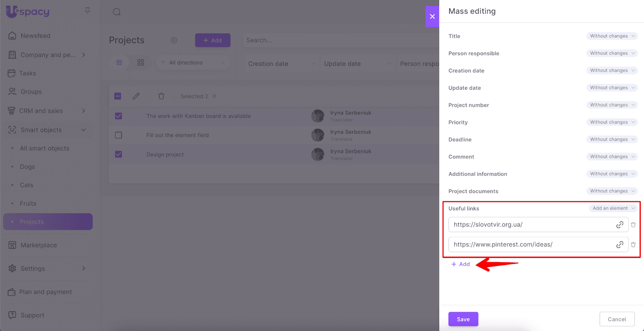
Task: Click the pinterest URL input field
Action: 531,245
